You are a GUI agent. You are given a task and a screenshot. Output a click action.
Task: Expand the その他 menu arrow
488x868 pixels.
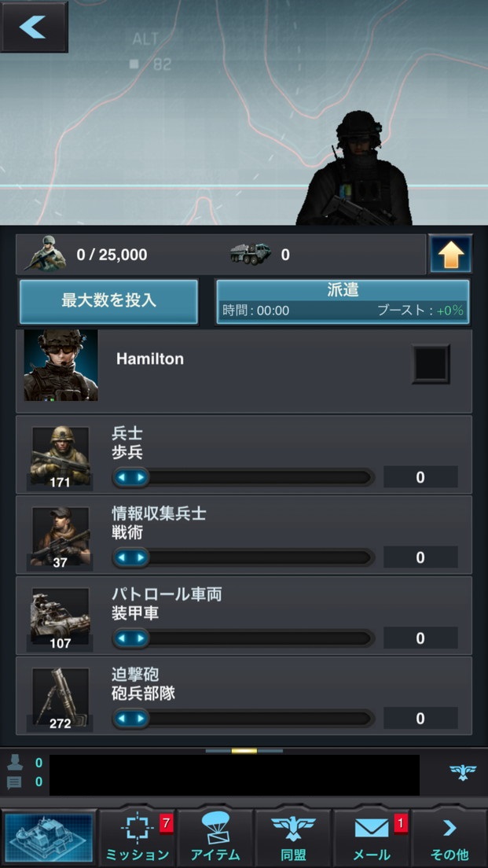click(449, 838)
